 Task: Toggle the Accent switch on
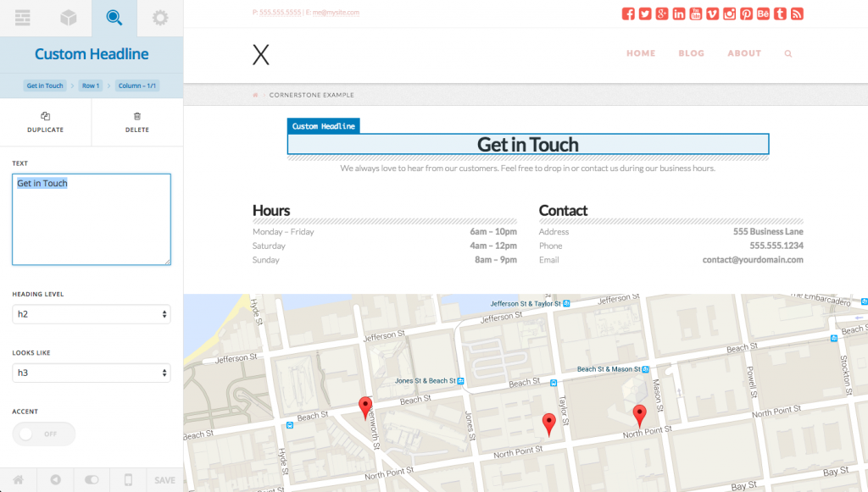pos(44,434)
